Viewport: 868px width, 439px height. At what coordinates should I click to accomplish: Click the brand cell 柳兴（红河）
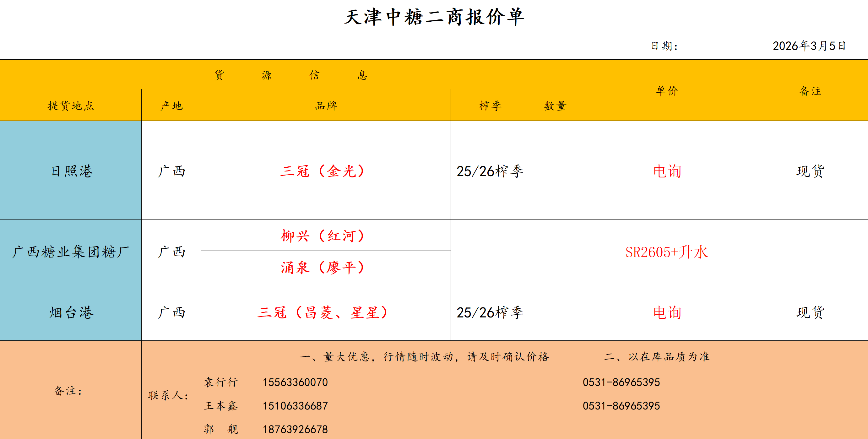(323, 236)
